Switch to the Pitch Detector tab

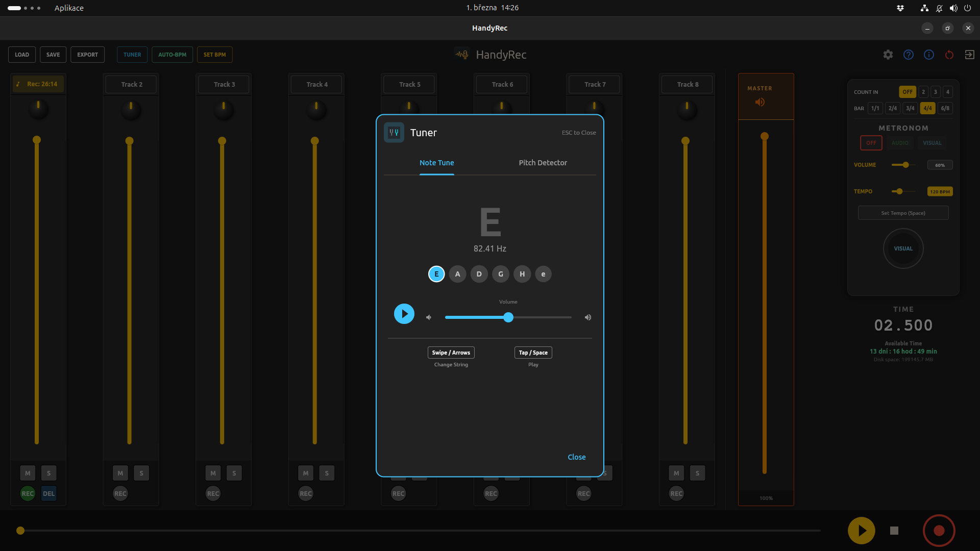pos(543,163)
